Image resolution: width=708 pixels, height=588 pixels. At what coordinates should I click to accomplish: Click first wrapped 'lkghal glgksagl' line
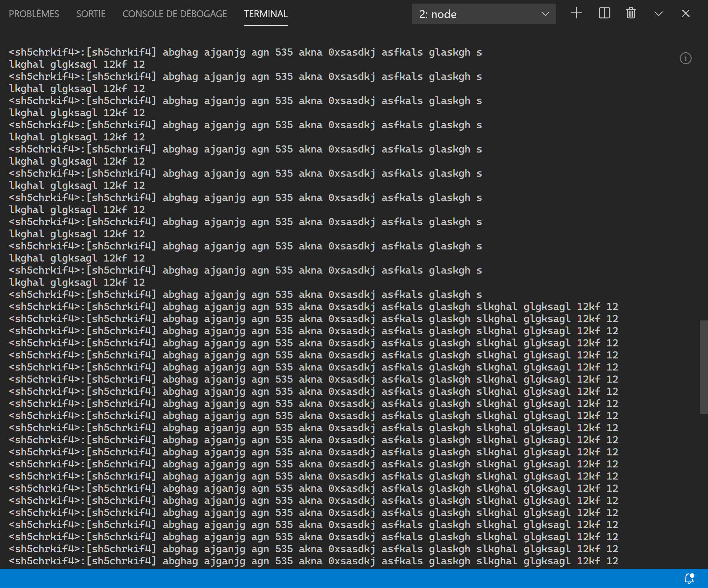(x=77, y=64)
